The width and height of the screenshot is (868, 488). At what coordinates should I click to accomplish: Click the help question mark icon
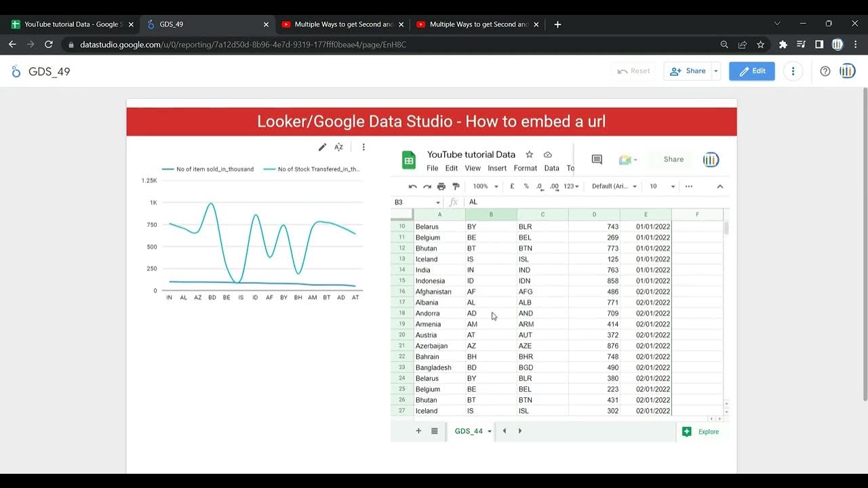825,71
